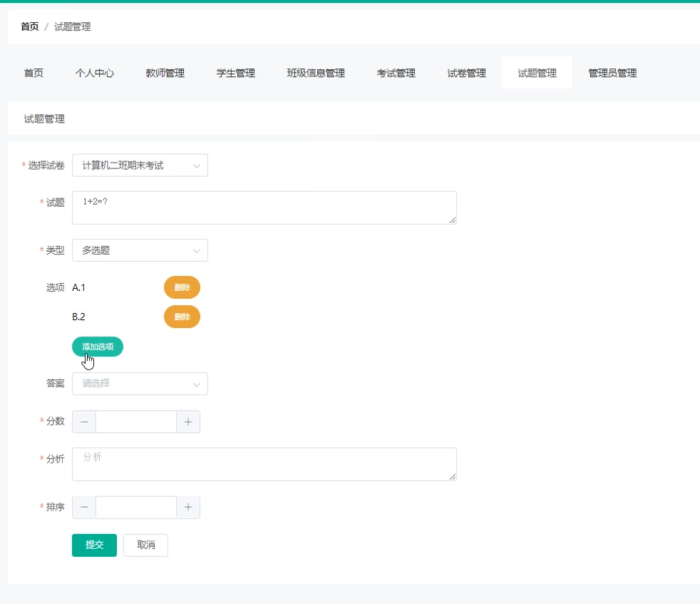This screenshot has width=700, height=604.
Task: Click option text B.2
Action: click(x=78, y=317)
